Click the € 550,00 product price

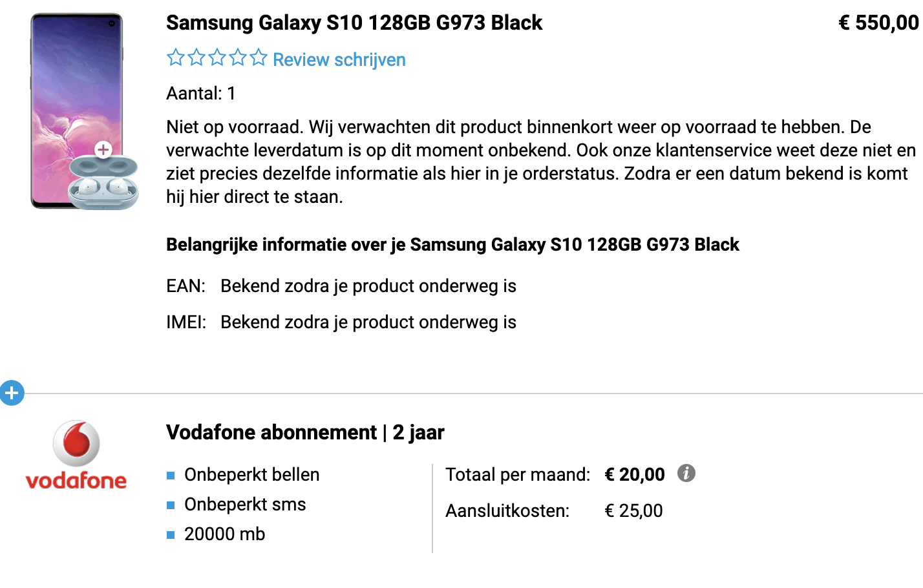click(878, 23)
